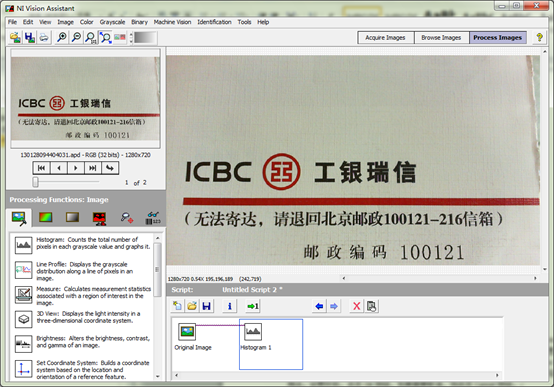554x387 pixels.
Task: Go to the next image in browser
Action: click(76, 168)
